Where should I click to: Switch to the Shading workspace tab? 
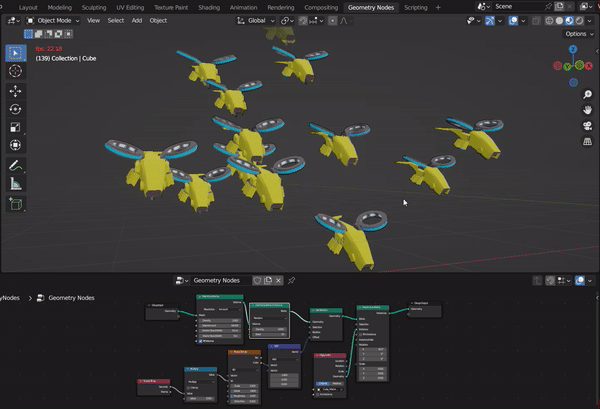[x=209, y=7]
